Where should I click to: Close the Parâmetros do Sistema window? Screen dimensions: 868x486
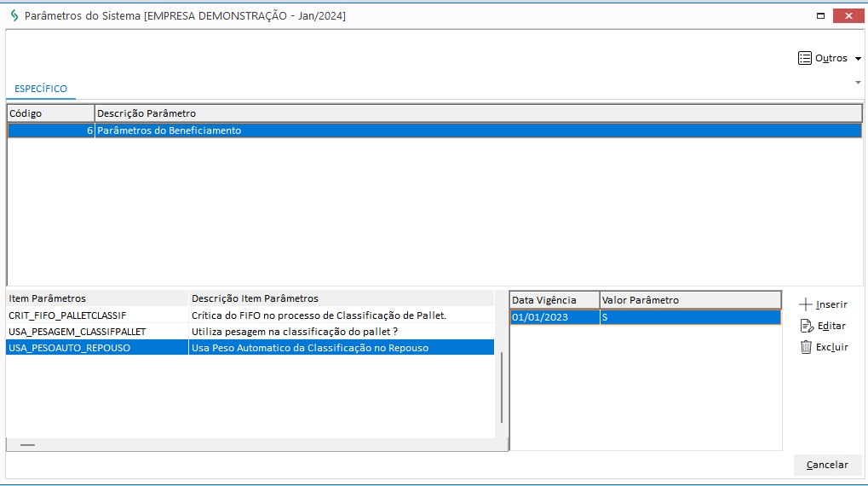click(848, 15)
